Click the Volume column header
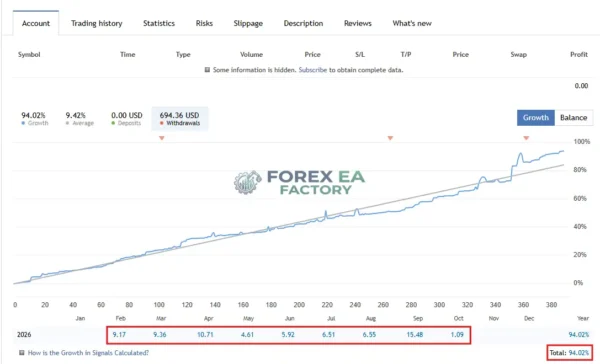600x364 pixels. [251, 54]
